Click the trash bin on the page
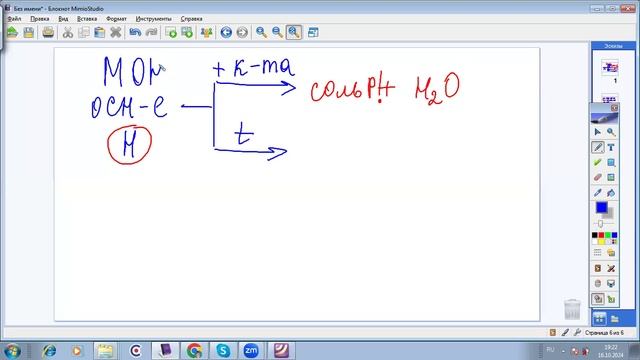Image resolution: width=640 pixels, height=360 pixels. [x=572, y=309]
